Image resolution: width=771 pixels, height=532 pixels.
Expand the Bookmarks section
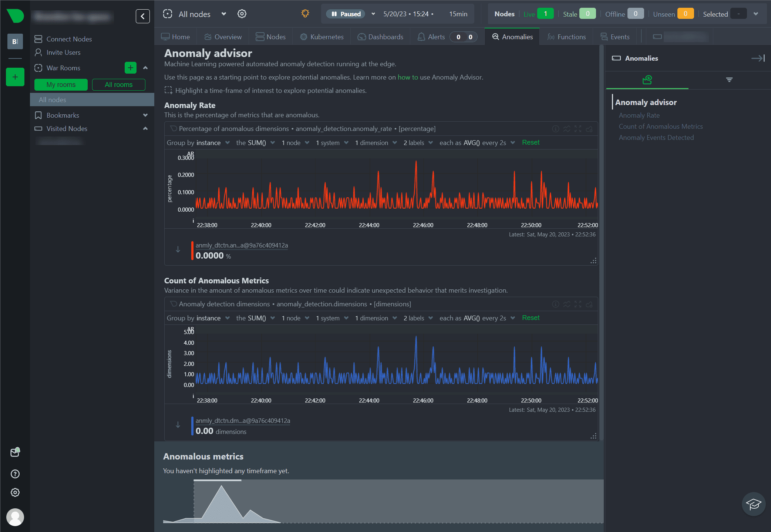coord(145,115)
